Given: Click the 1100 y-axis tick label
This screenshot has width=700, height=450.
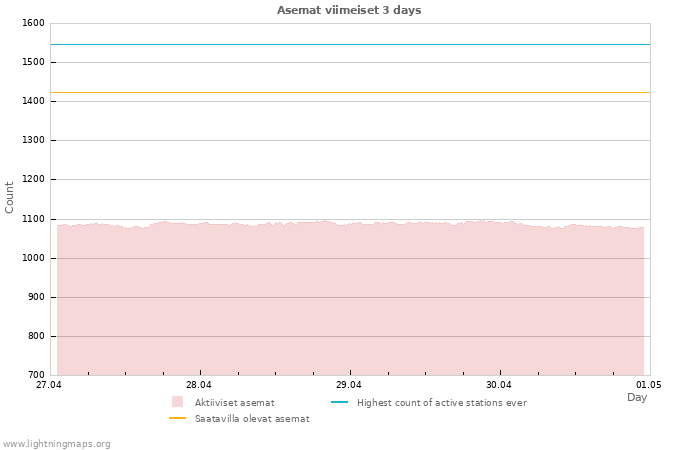Looking at the screenshot, I should pyautogui.click(x=33, y=219).
